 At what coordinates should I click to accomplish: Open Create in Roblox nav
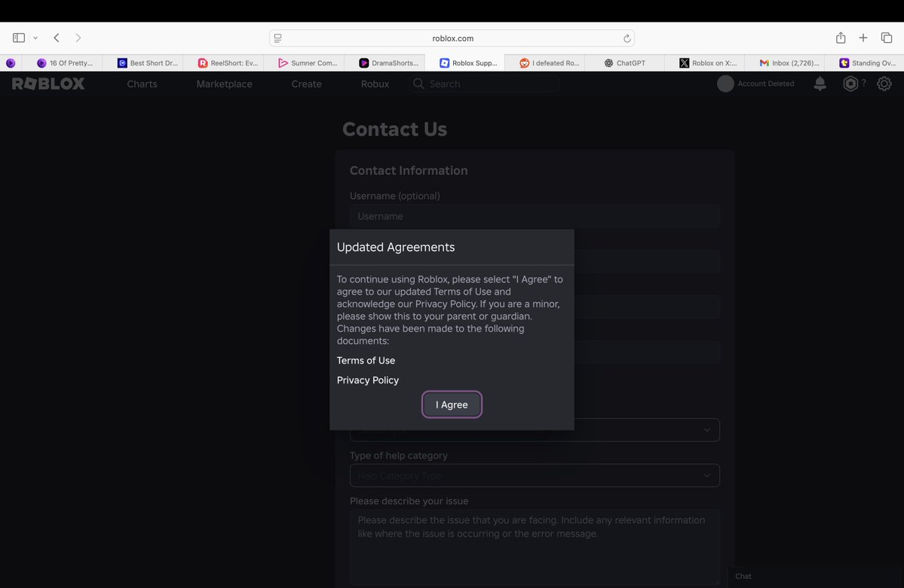[x=306, y=84]
